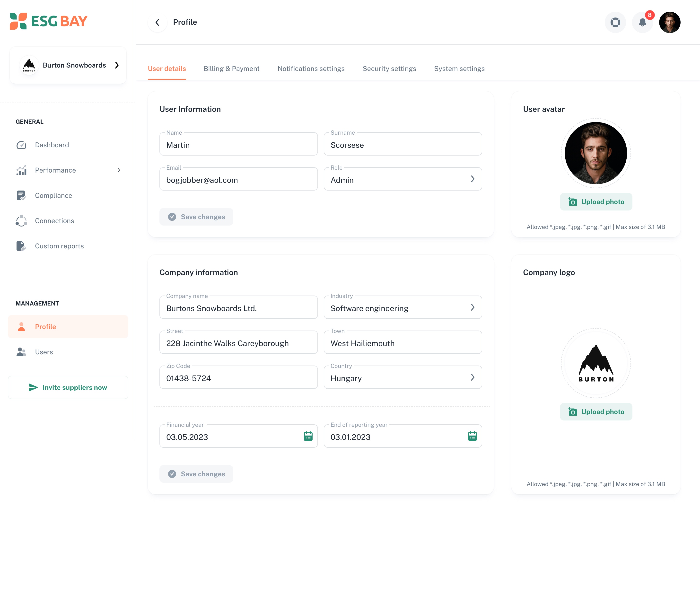Open the user avatar menu in header
Viewport: 700px width, 594px height.
pos(670,22)
